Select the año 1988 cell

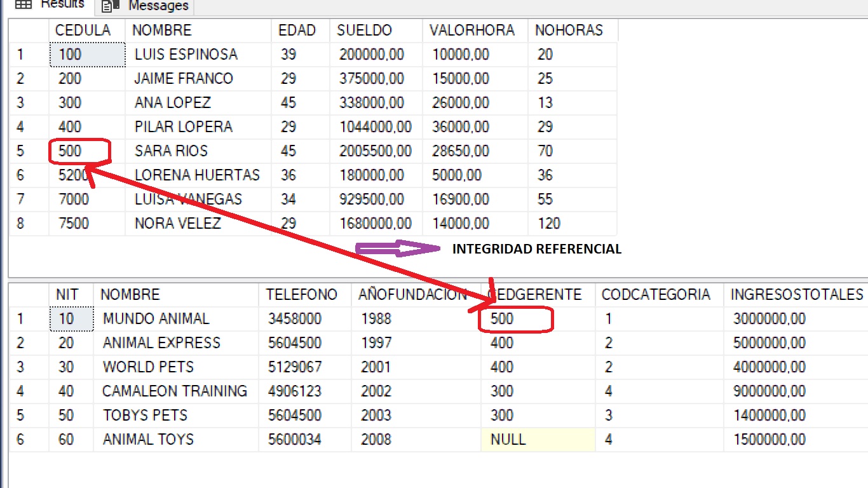[416, 319]
